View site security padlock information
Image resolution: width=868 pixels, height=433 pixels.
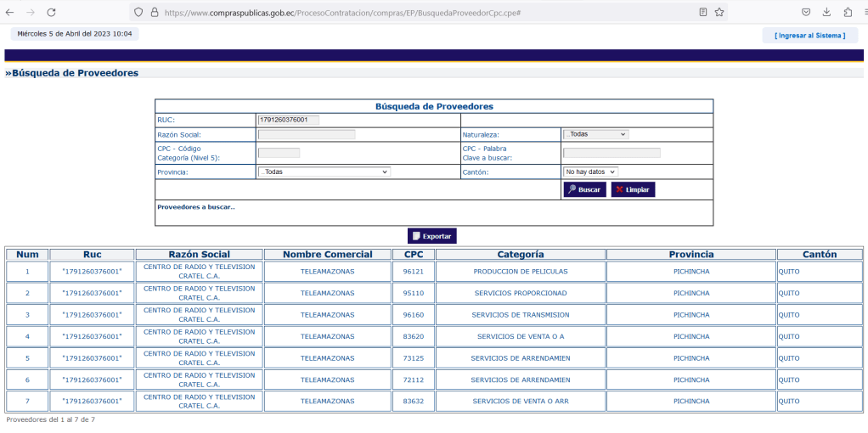click(154, 13)
